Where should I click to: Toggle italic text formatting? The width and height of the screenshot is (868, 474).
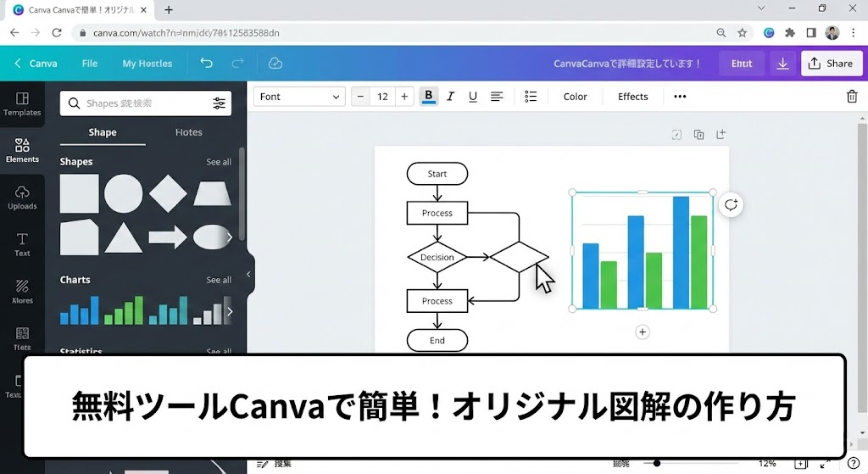tap(451, 97)
